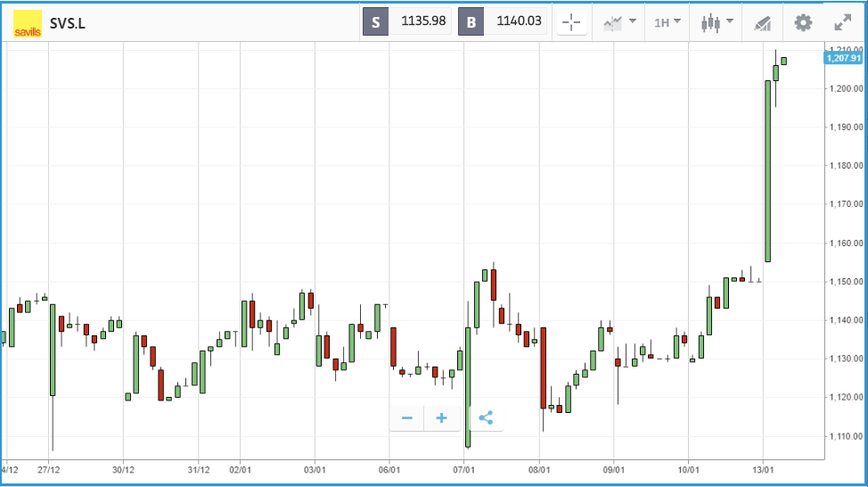This screenshot has height=487, width=868.
Task: Click the tall green candle on 13/01
Action: [768, 171]
